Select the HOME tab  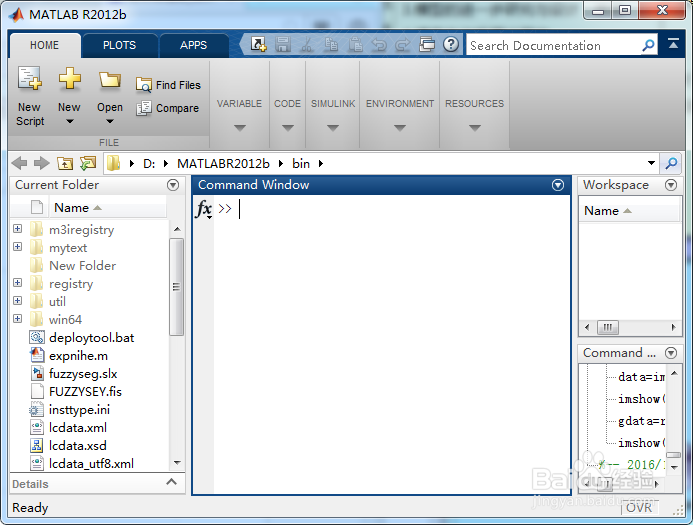[44, 45]
